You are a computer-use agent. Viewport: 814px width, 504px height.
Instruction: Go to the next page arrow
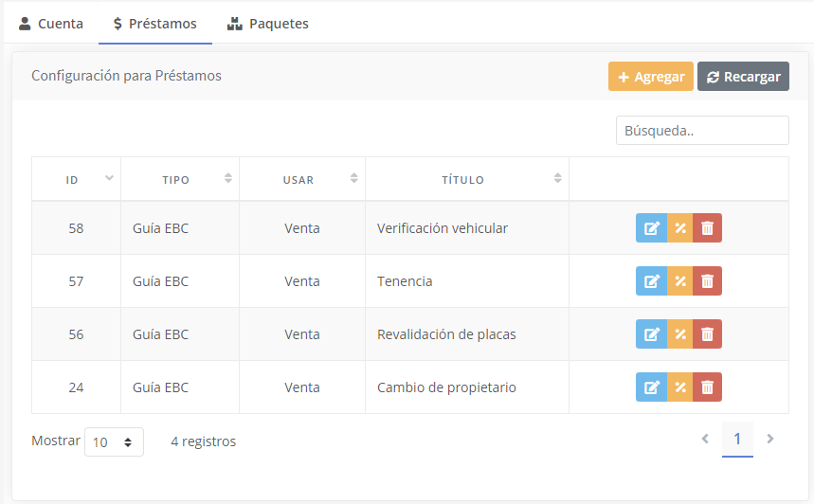pos(770,439)
